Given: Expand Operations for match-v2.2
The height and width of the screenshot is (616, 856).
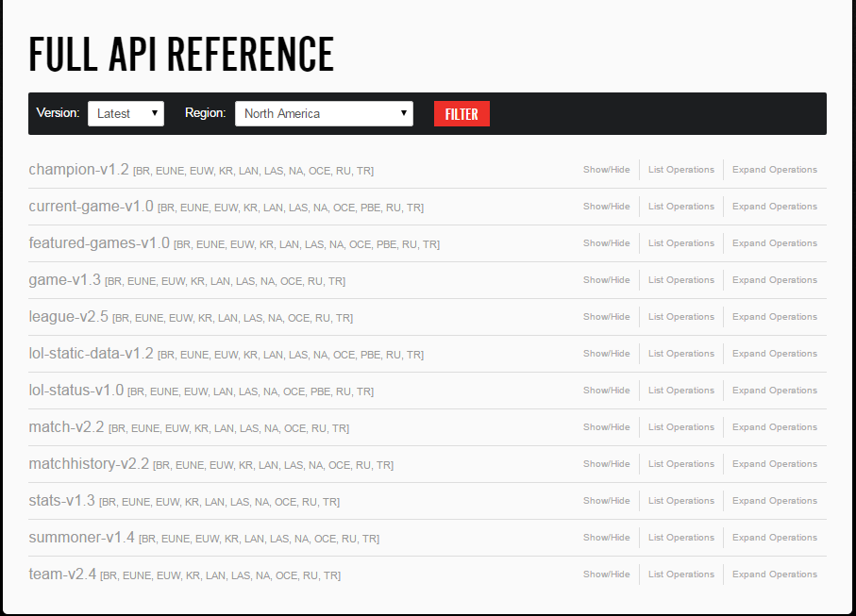Looking at the screenshot, I should click(x=775, y=427).
